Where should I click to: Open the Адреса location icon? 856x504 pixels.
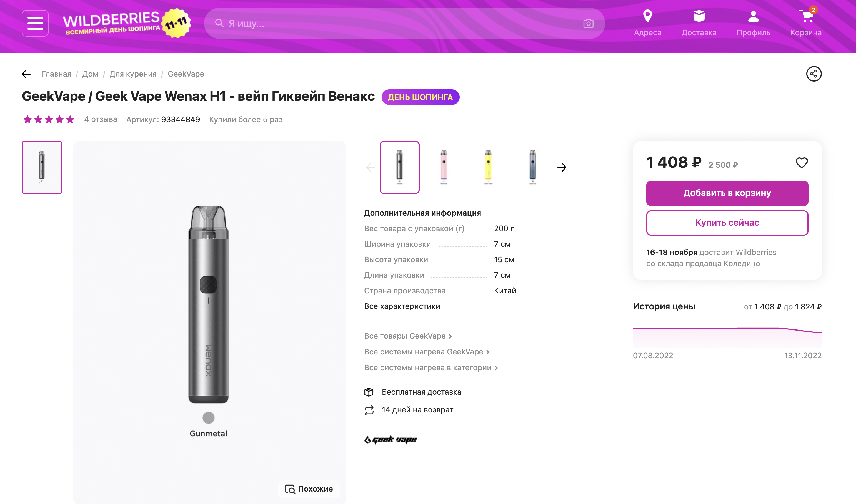pyautogui.click(x=647, y=16)
